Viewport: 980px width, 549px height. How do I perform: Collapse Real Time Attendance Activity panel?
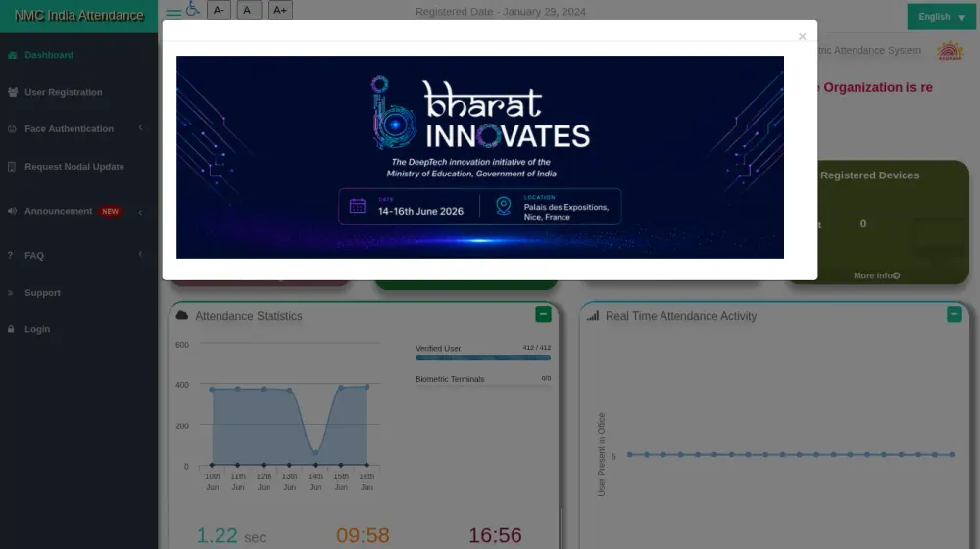coord(954,314)
